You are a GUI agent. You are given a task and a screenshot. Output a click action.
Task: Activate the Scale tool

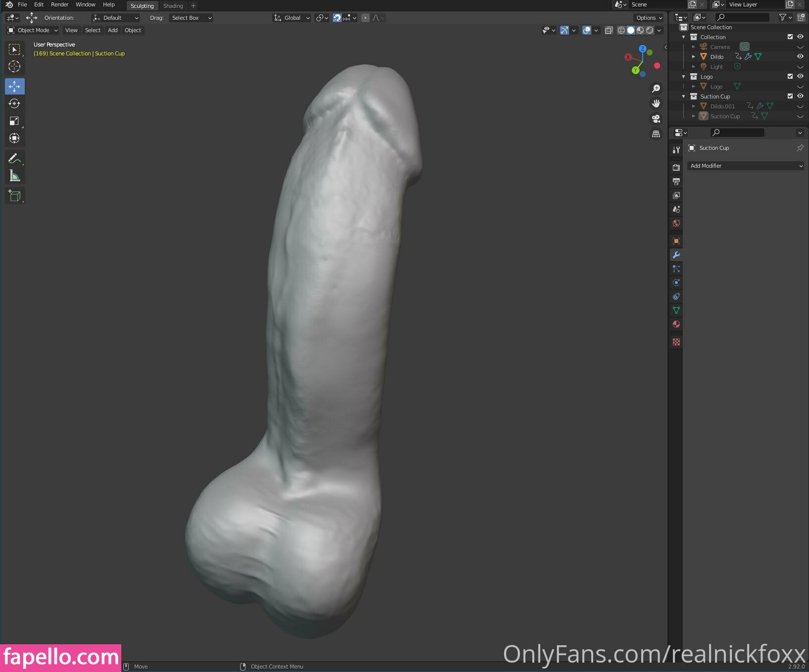14,121
